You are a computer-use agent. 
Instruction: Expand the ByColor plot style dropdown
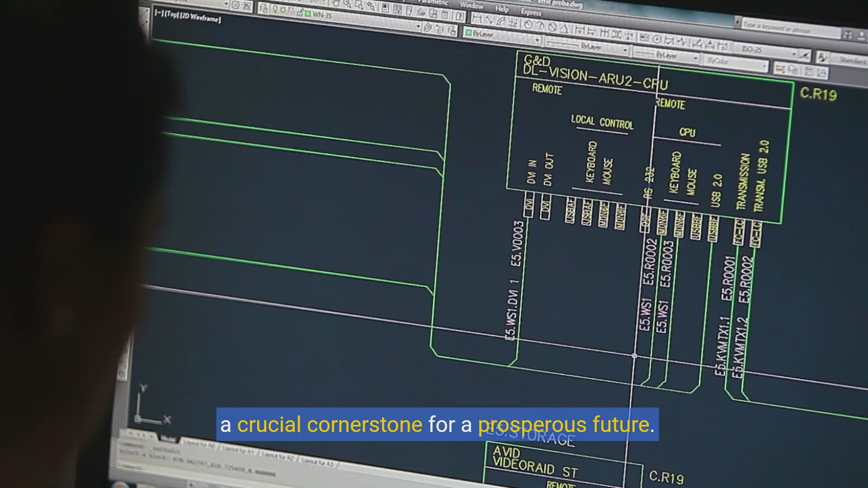click(764, 66)
